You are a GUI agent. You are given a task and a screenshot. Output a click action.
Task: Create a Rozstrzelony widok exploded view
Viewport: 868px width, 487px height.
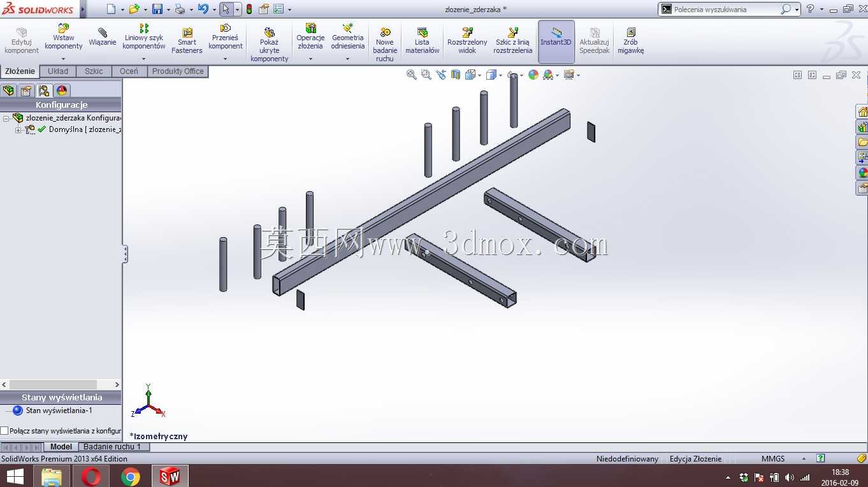pos(467,41)
